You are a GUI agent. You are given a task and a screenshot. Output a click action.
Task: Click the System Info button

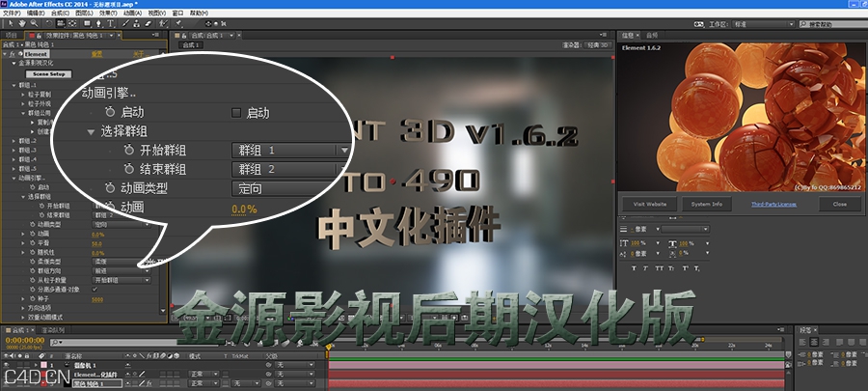pyautogui.click(x=706, y=204)
